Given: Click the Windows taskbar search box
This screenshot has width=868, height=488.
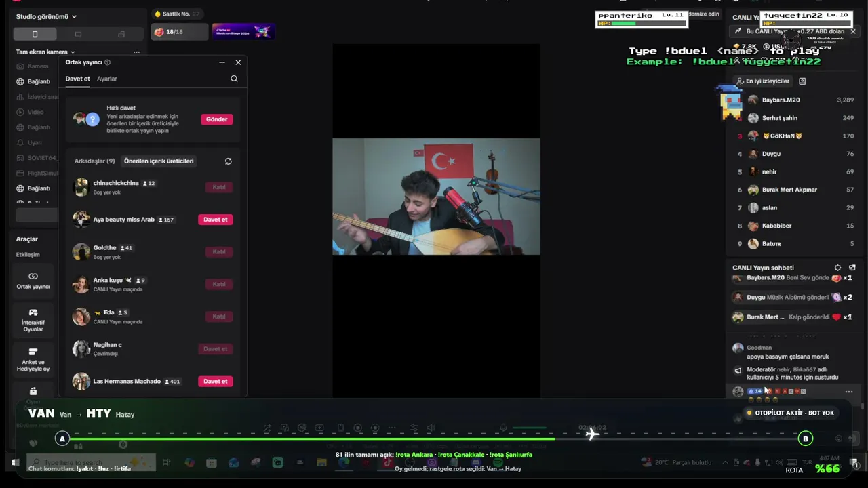Looking at the screenshot, I should point(92,462).
